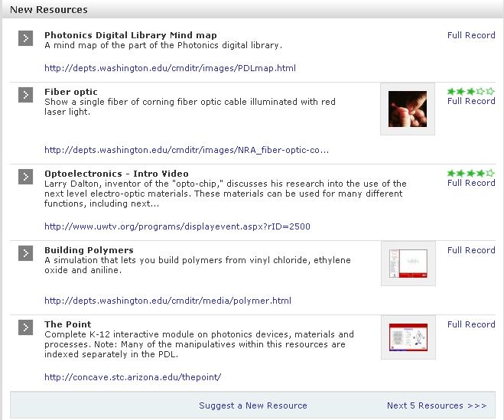
Task: View Full Record for The Point
Action: pyautogui.click(x=471, y=324)
